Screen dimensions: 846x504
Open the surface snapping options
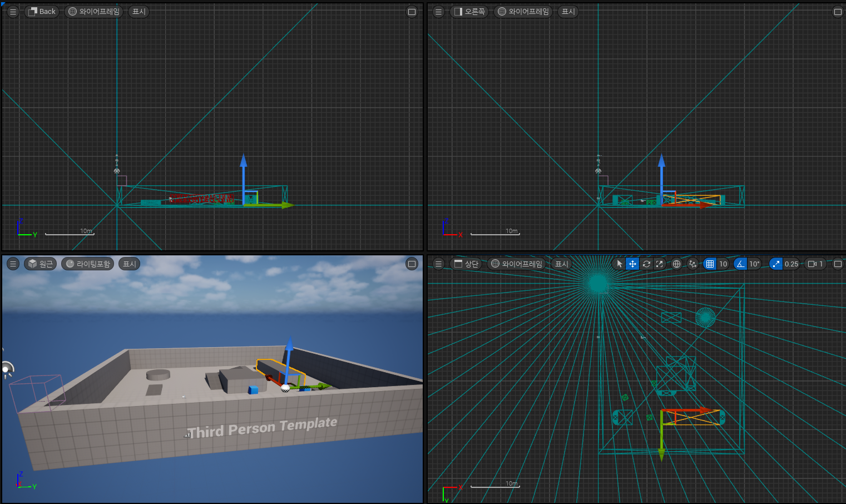click(692, 264)
